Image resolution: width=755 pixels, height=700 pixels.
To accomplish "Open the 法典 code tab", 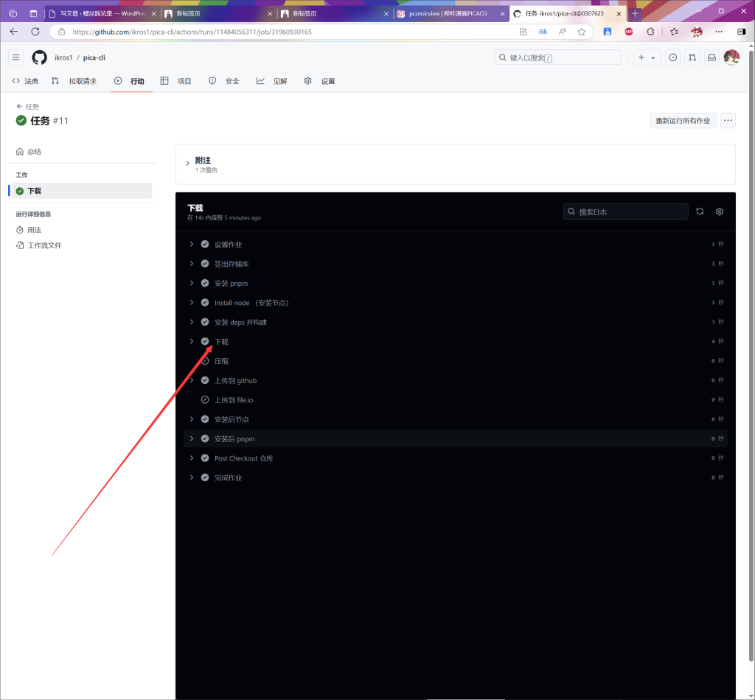I will click(x=25, y=81).
